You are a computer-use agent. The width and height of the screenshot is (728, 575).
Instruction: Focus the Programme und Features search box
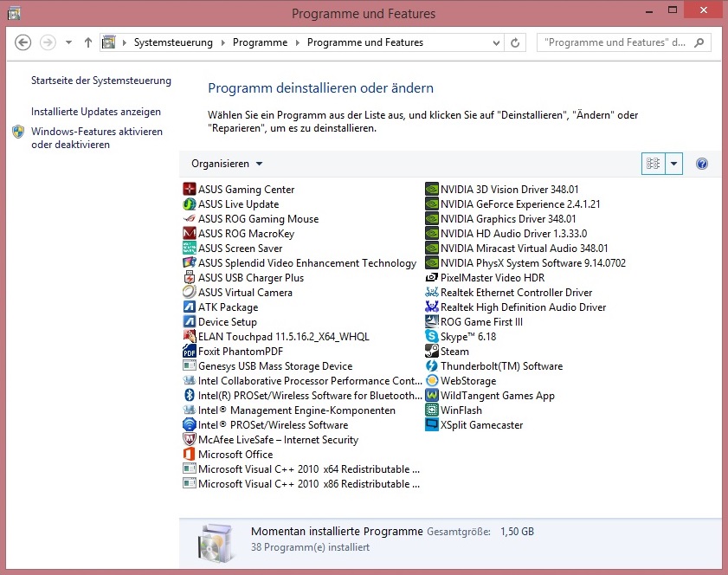tap(615, 42)
